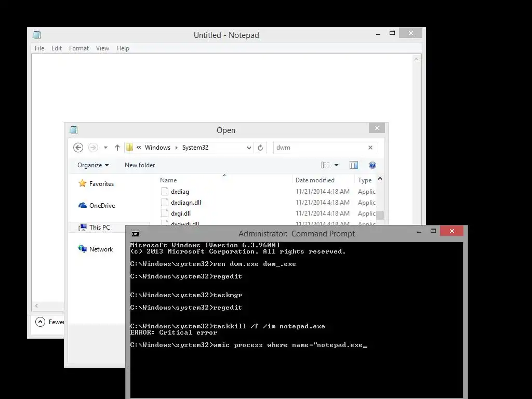Image resolution: width=532 pixels, height=399 pixels.
Task: Click the Notepad icon in the Open dialog title bar
Action: [74, 129]
